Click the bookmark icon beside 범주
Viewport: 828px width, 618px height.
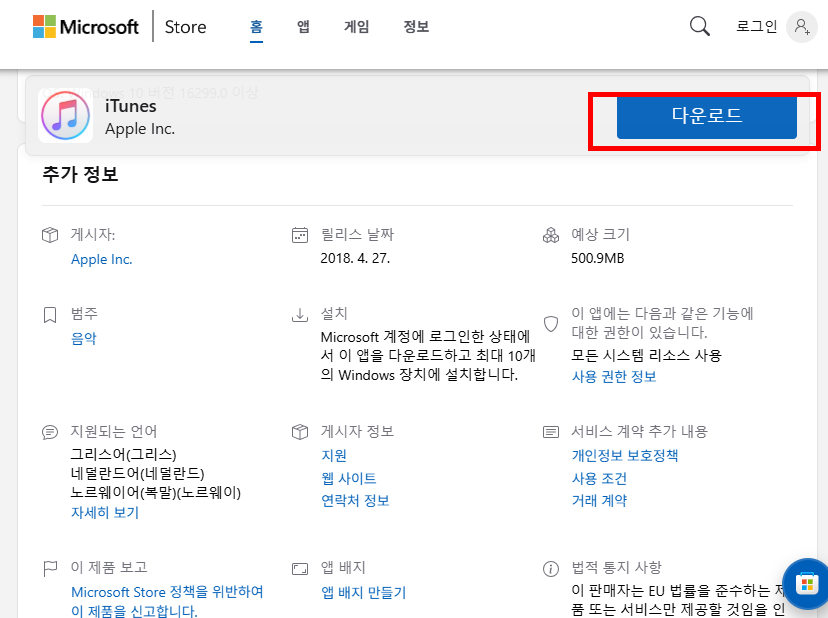click(x=50, y=315)
